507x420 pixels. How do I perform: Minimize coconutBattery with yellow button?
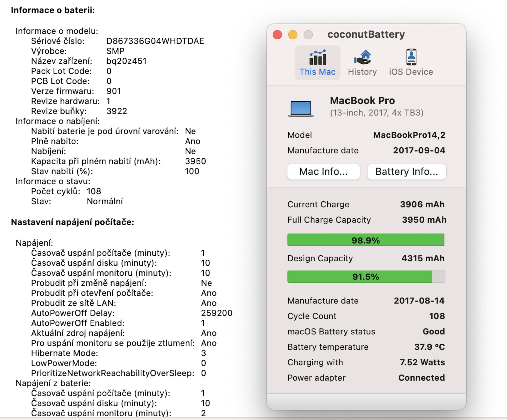[293, 35]
